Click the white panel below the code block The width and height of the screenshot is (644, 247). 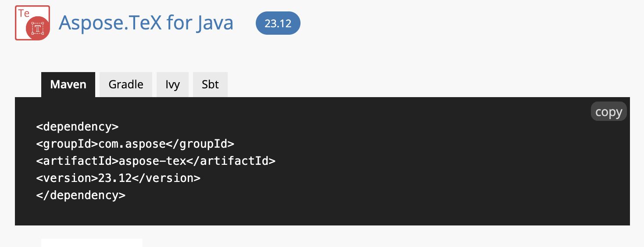click(x=92, y=243)
